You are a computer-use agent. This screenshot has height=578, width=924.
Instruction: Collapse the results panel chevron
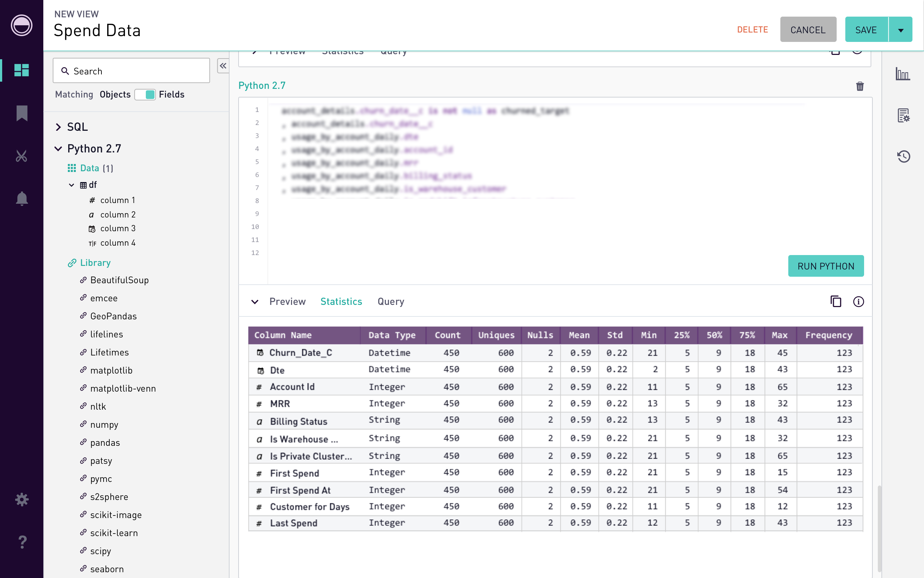coord(255,302)
